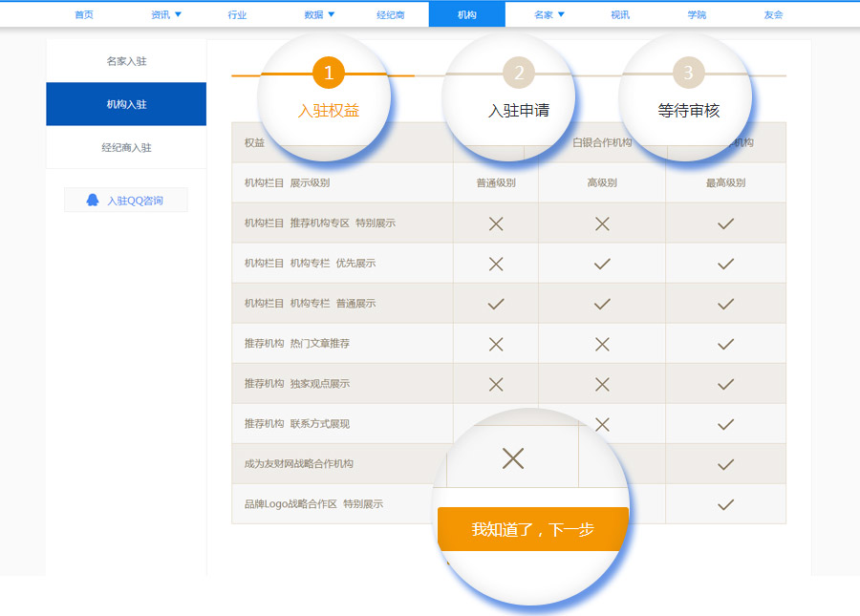Click 我知道了，下一步 button
Screen dimensions: 860x616
pyautogui.click(x=532, y=529)
